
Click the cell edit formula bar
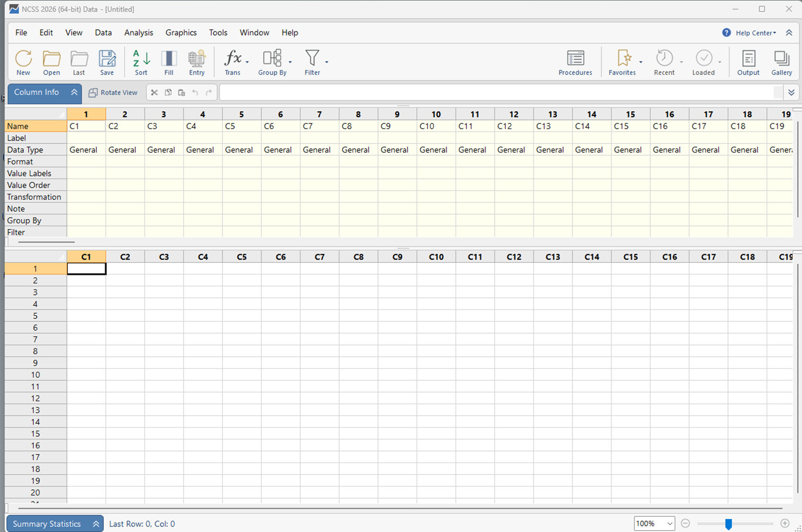click(496, 93)
